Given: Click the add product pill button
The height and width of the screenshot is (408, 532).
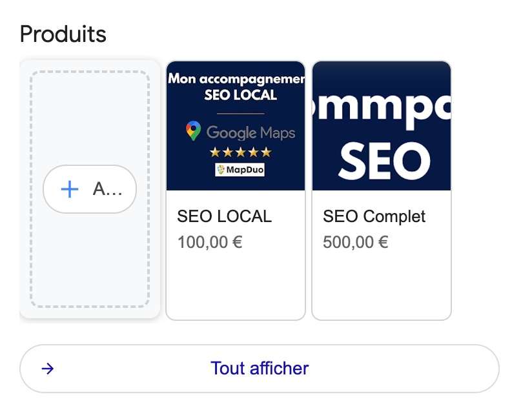Looking at the screenshot, I should coord(90,189).
